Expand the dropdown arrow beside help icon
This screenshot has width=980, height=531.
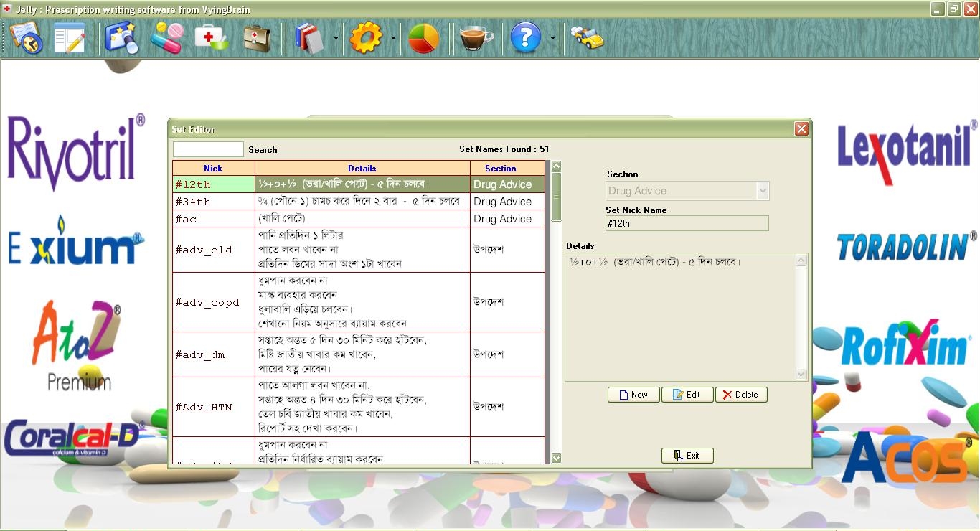coord(552,39)
